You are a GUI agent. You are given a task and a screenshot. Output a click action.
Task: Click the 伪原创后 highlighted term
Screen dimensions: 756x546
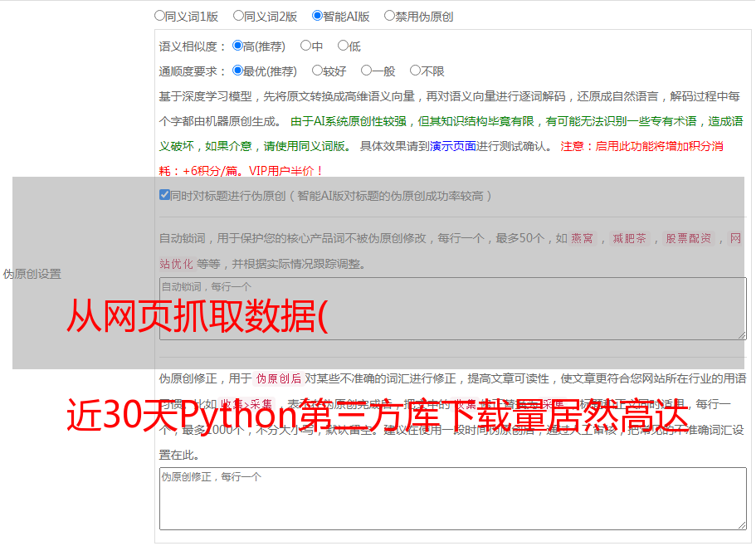(x=279, y=378)
